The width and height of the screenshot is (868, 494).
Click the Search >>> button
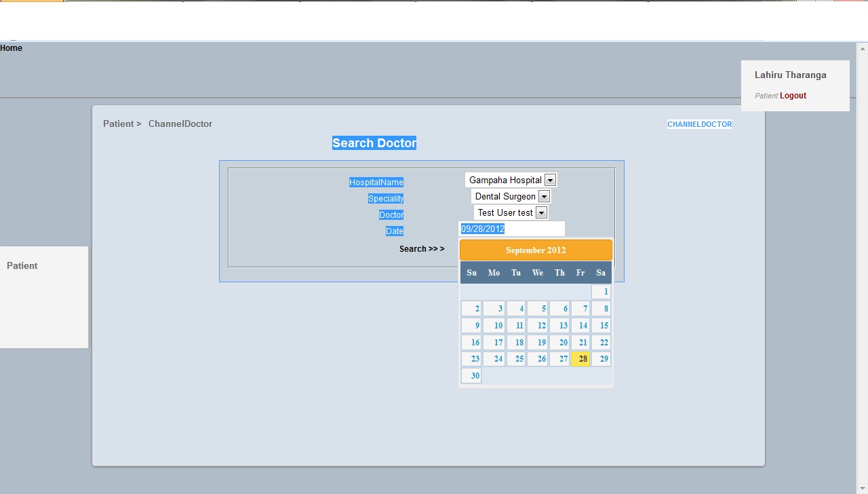pos(422,248)
